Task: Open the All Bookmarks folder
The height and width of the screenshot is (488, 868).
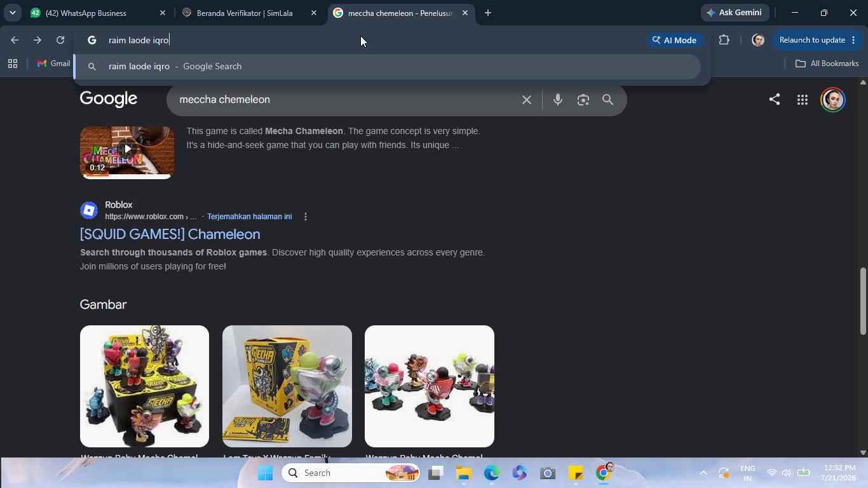Action: point(827,64)
